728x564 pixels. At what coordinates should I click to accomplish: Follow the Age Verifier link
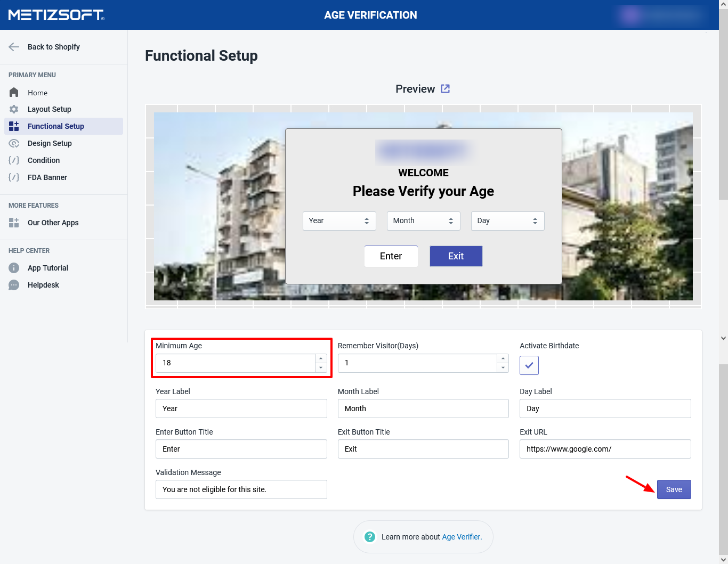pos(462,537)
